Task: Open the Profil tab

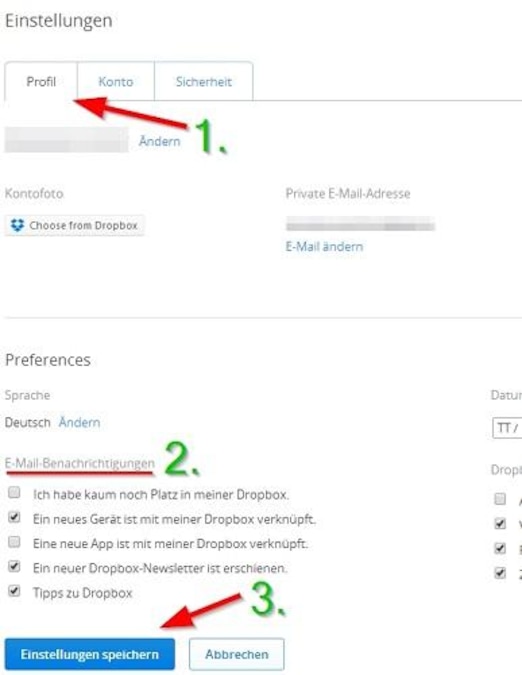Action: click(41, 81)
